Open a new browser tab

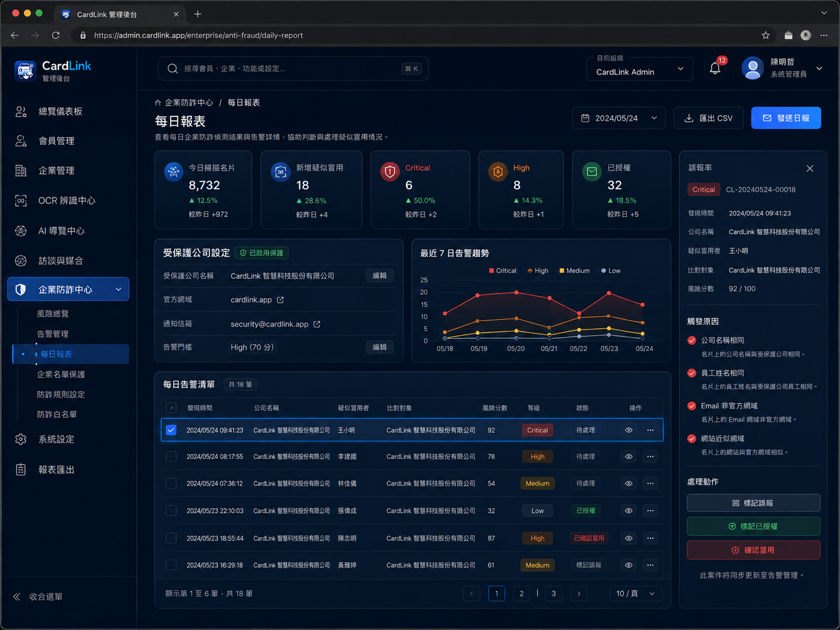pyautogui.click(x=198, y=14)
